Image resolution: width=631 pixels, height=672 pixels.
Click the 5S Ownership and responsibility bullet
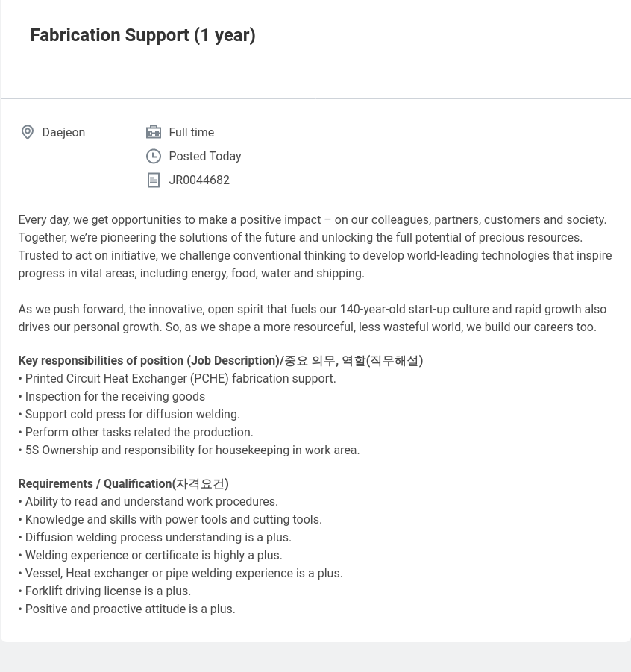pyautogui.click(x=189, y=450)
